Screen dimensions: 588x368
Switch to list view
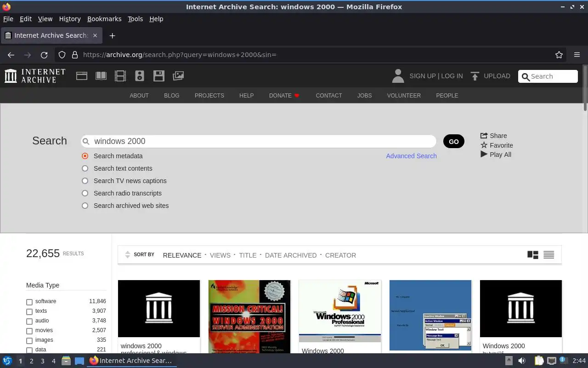point(548,255)
